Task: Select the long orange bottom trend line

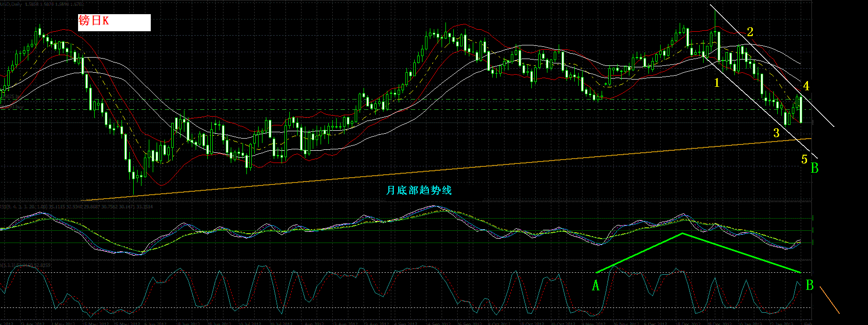Action: [x=446, y=169]
